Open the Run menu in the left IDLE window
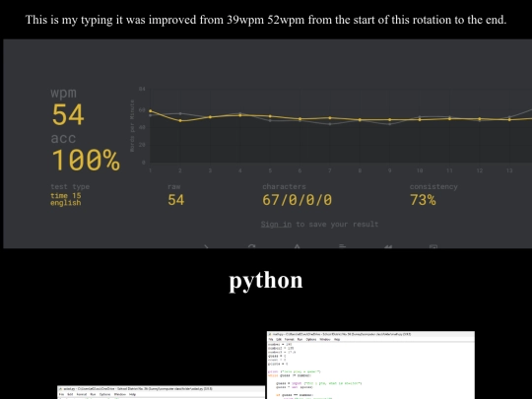The width and height of the screenshot is (532, 399). (93, 394)
